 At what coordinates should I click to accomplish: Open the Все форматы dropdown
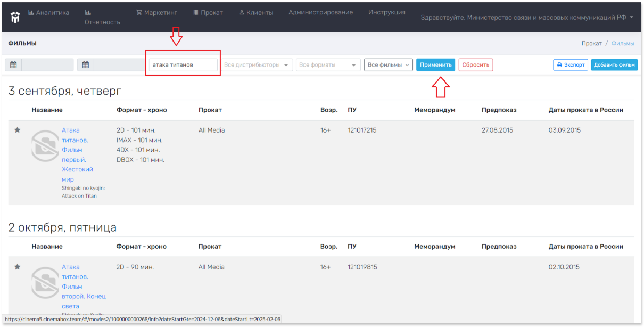(328, 65)
